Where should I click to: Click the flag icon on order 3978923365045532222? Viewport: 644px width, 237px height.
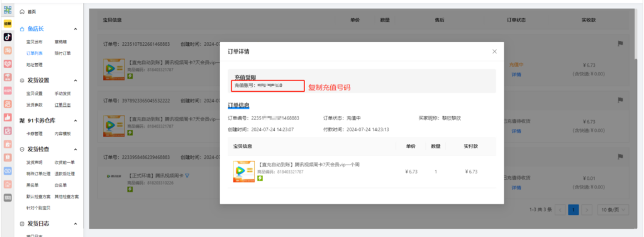(x=621, y=100)
